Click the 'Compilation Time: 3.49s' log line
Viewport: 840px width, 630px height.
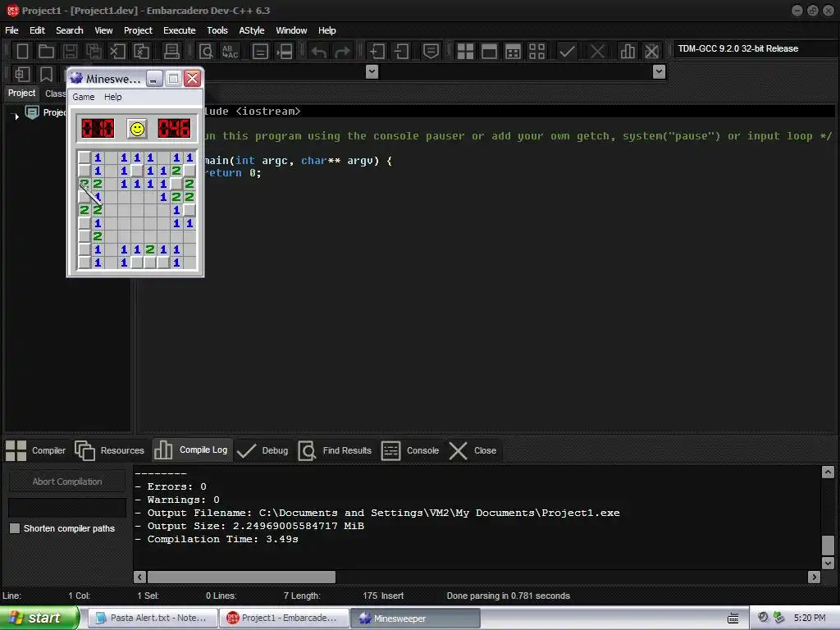217,540
